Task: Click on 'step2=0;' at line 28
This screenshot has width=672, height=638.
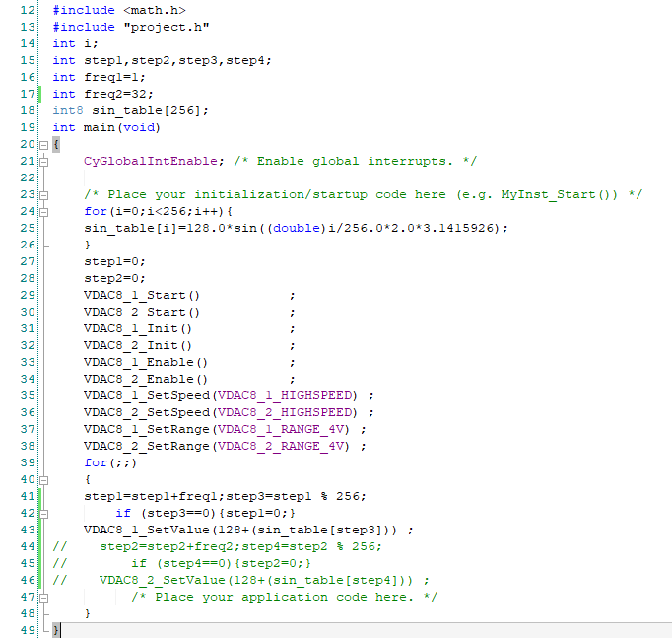Action: (115, 278)
